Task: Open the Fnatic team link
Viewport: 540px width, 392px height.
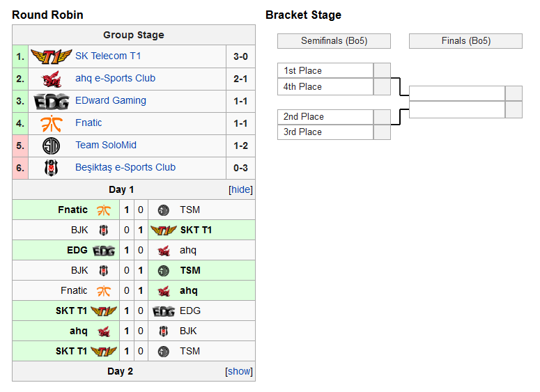Action: click(88, 123)
